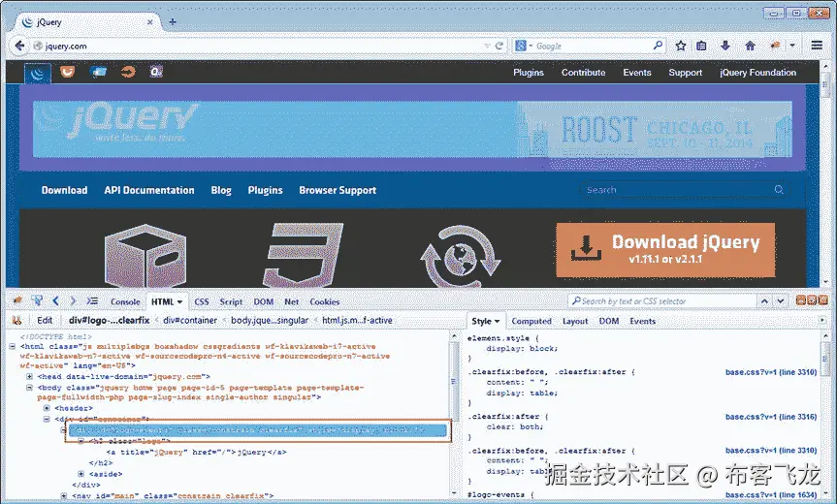This screenshot has height=504, width=837.
Task: Jump to next search match arrow
Action: coord(780,301)
